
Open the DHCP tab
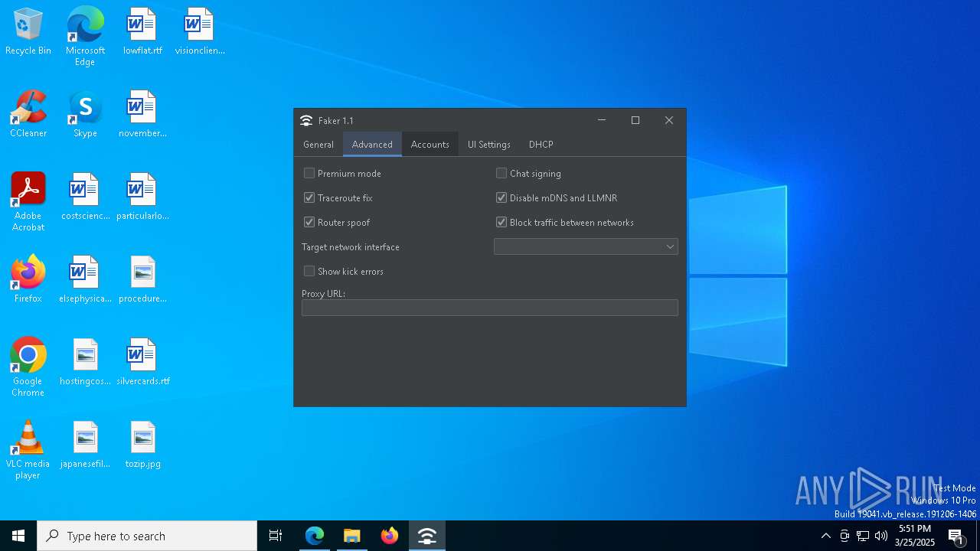(x=541, y=145)
